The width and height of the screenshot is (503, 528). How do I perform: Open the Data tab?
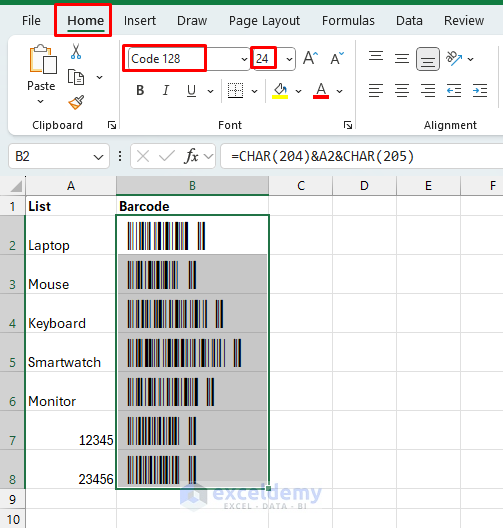(409, 21)
